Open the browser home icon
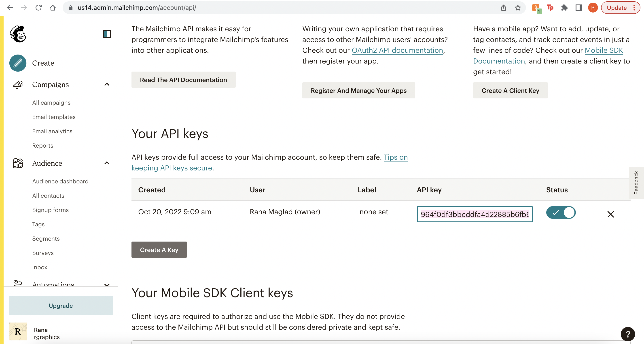 [x=53, y=8]
